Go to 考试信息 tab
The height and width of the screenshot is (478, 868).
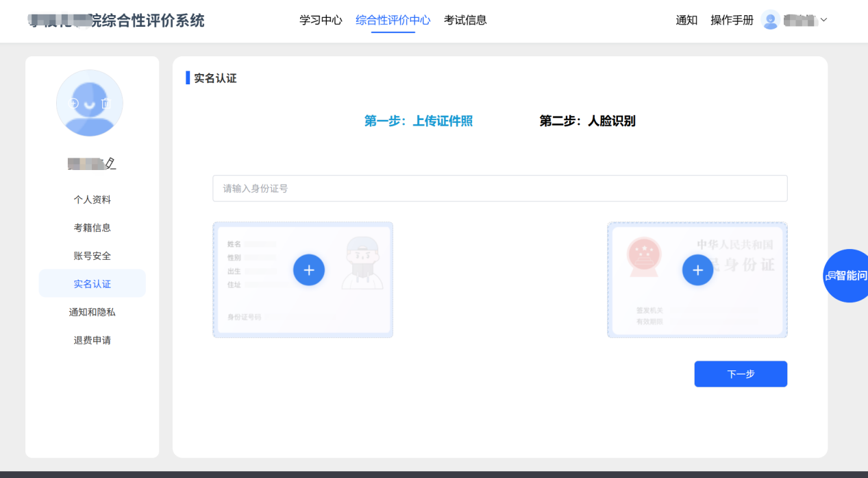point(465,20)
